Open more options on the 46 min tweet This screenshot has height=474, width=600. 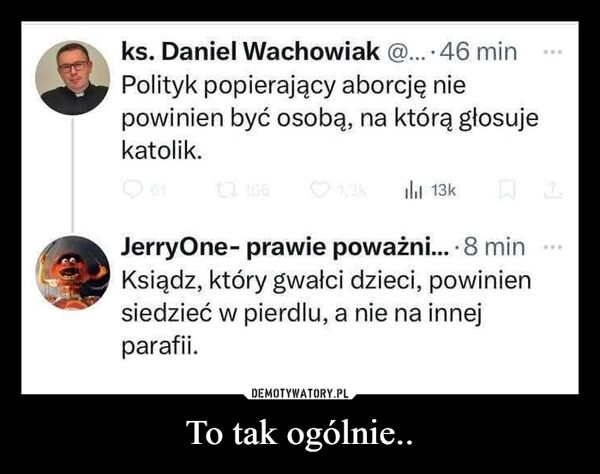(553, 51)
